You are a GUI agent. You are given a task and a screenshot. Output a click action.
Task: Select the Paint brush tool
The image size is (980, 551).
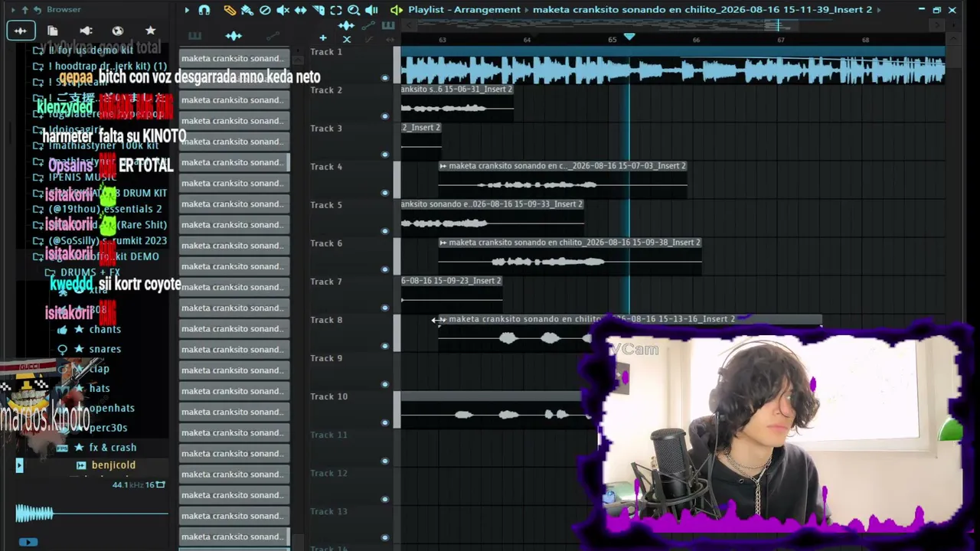tap(247, 10)
